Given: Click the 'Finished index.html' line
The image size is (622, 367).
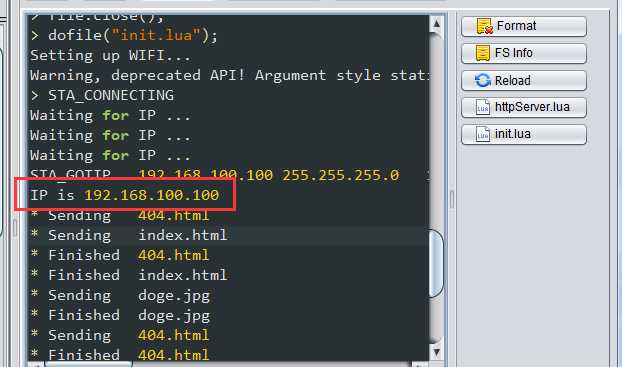Looking at the screenshot, I should (129, 275).
